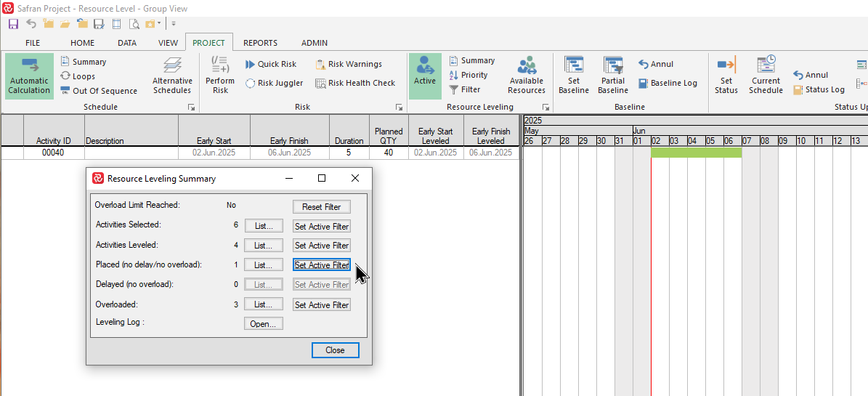
Task: Run Risk Health Check
Action: coord(355,83)
